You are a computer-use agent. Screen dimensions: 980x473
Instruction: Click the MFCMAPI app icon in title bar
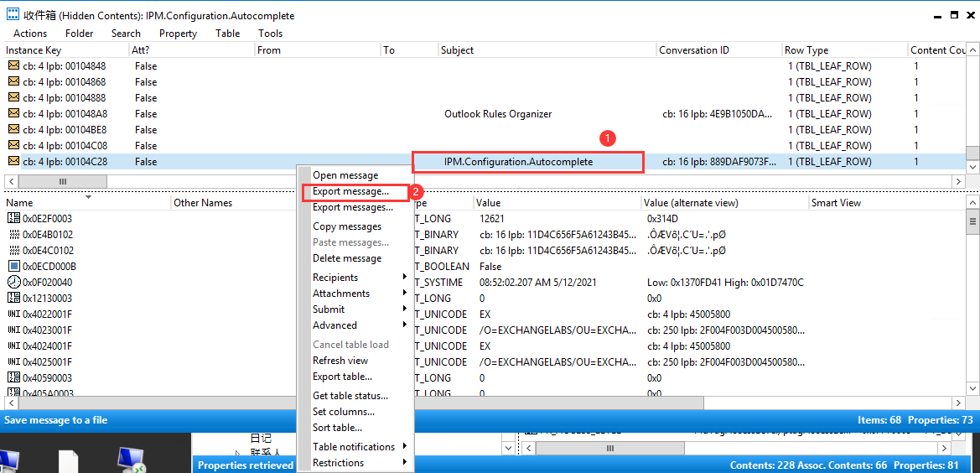pyautogui.click(x=13, y=15)
